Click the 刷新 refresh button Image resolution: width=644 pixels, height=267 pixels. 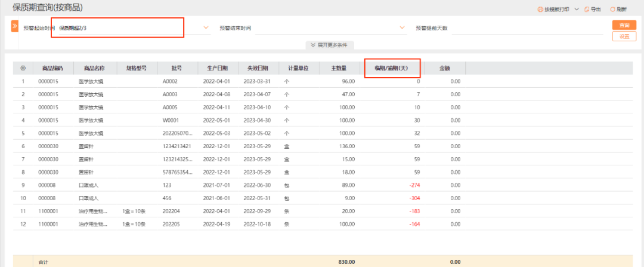tap(618, 9)
